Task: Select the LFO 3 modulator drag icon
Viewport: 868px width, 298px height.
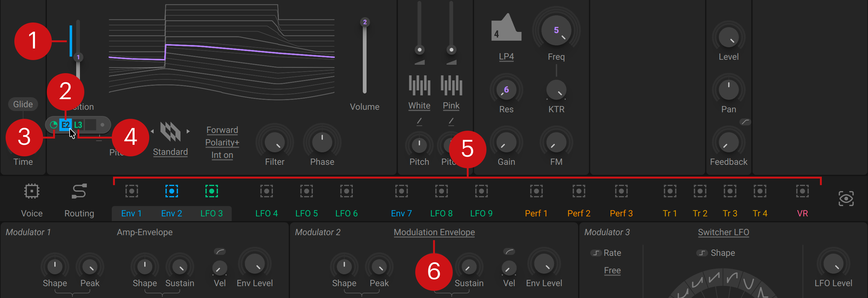Action: coord(212,191)
